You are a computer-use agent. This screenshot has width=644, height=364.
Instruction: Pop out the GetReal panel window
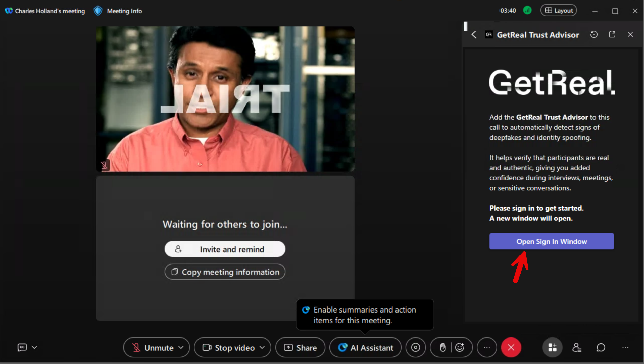point(612,35)
